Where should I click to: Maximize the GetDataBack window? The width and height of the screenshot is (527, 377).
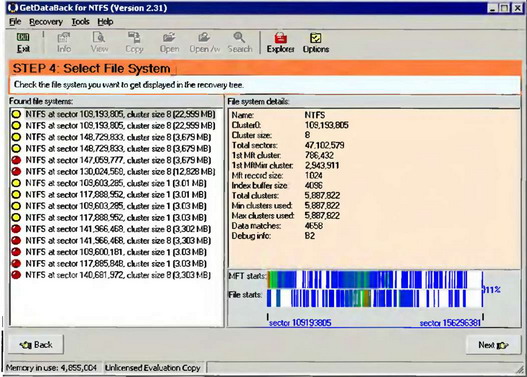504,8
